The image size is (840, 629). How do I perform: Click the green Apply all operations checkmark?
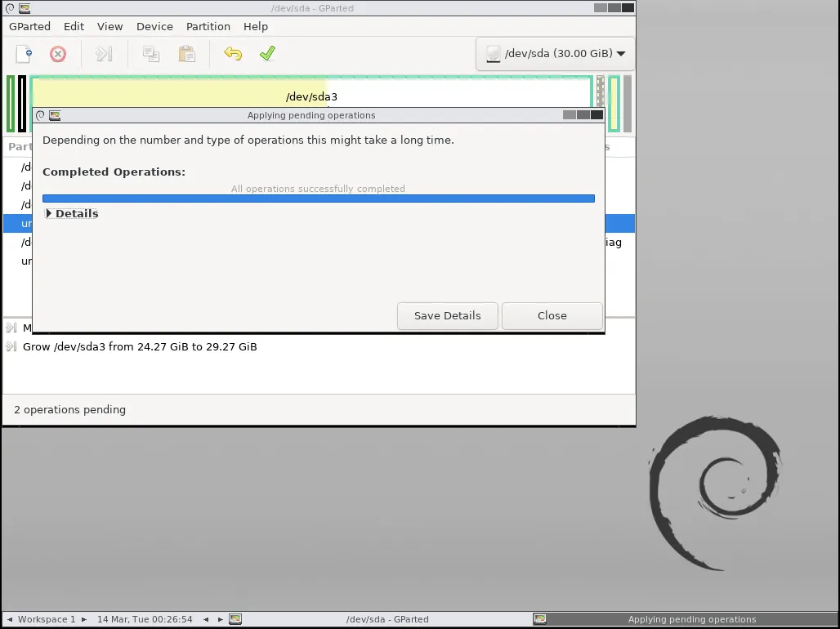click(267, 54)
